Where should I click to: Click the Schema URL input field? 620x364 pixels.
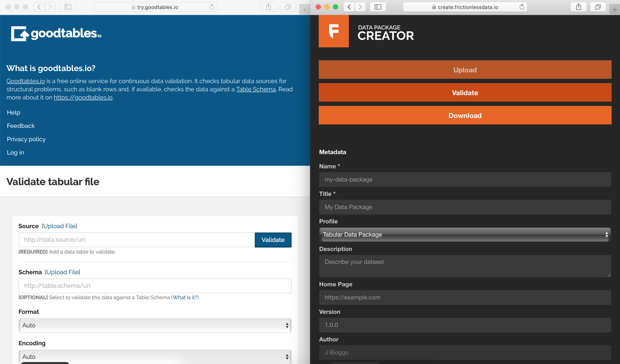click(155, 286)
